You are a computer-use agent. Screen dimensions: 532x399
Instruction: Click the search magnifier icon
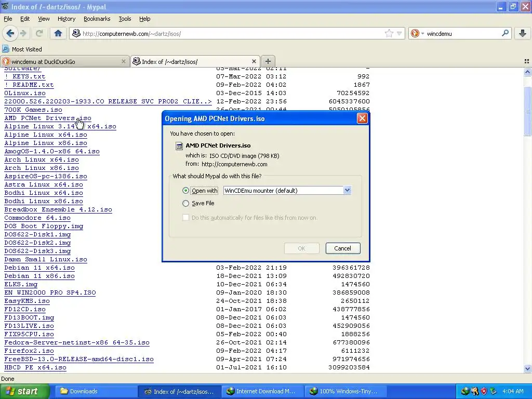tap(505, 33)
